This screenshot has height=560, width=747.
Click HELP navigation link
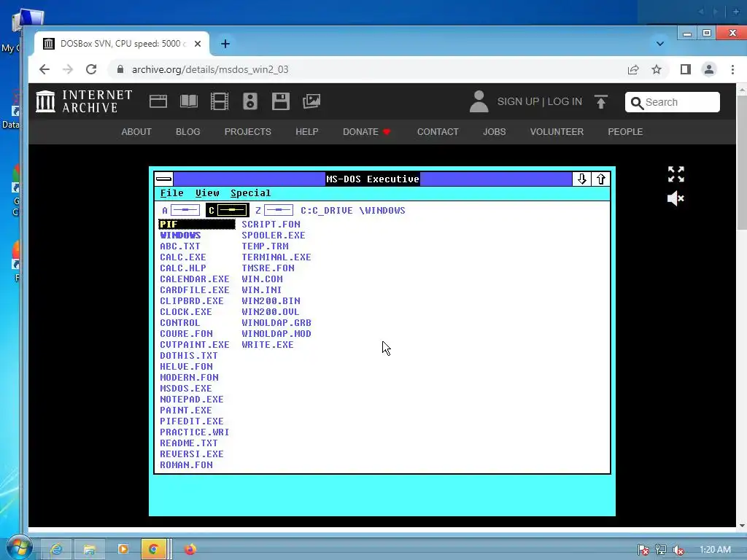[x=307, y=132]
